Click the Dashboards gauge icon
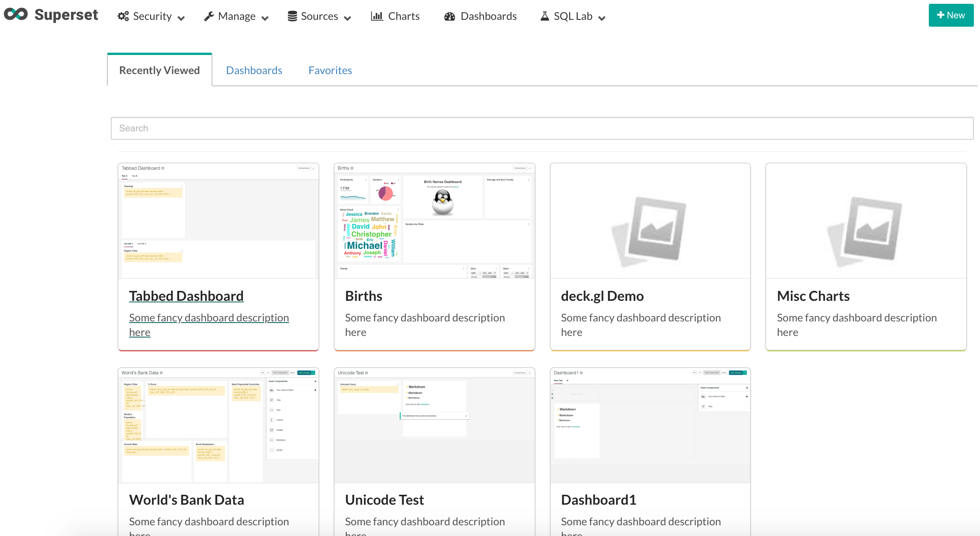 [450, 16]
